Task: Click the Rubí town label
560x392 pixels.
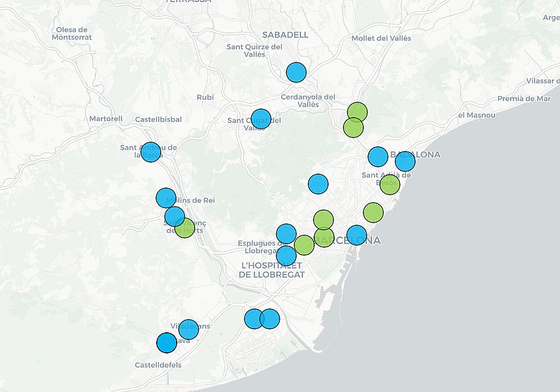Action: [x=205, y=97]
